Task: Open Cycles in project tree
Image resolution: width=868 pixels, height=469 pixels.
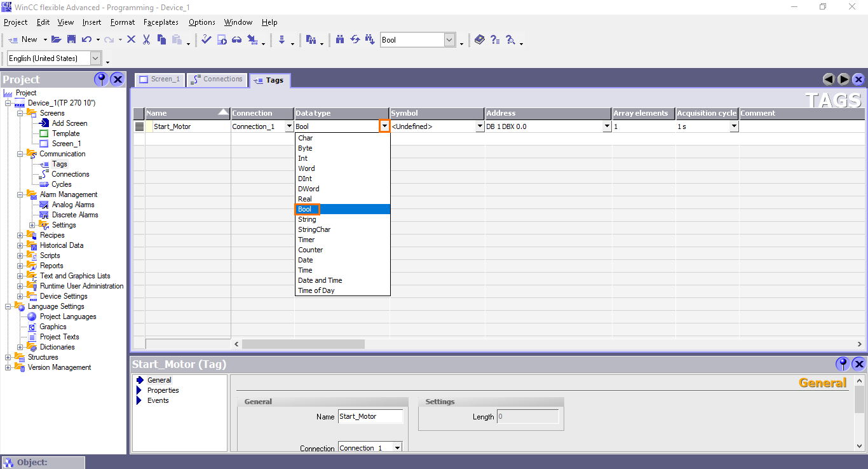Action: 61,184
